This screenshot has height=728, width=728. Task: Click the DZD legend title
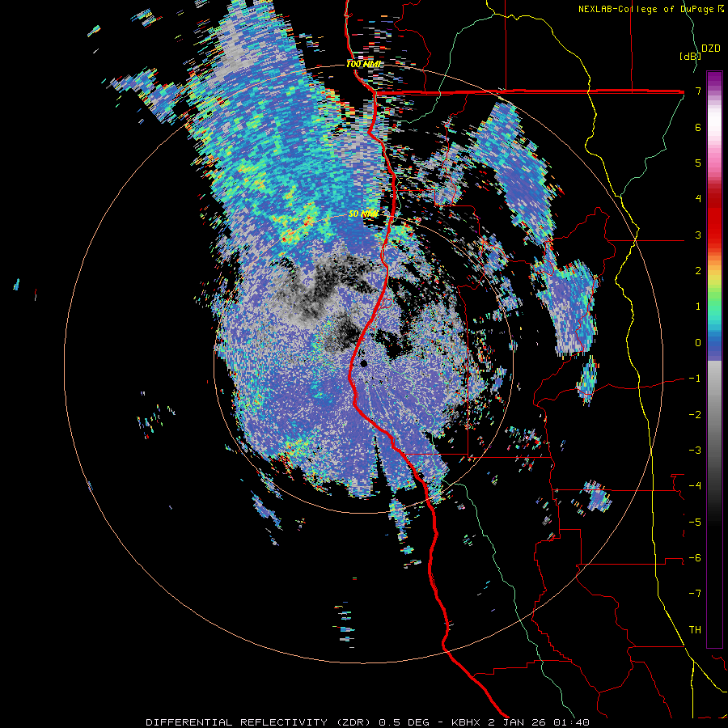[711, 48]
